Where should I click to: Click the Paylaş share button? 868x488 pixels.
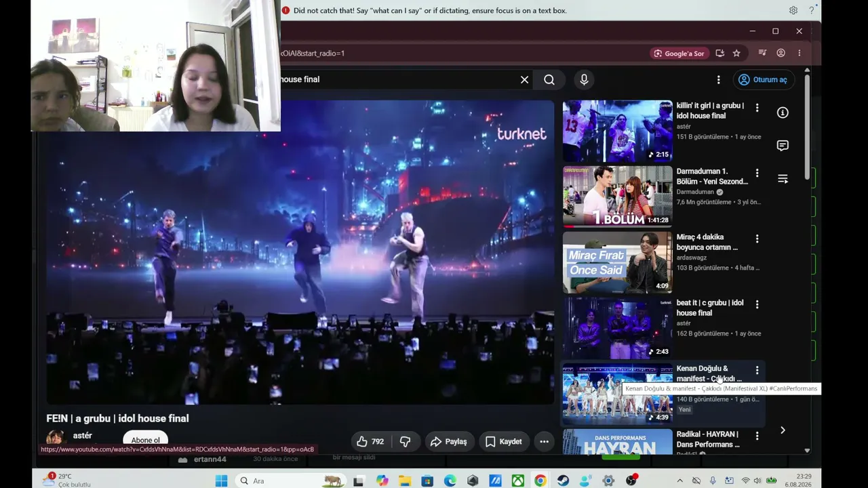click(x=449, y=442)
